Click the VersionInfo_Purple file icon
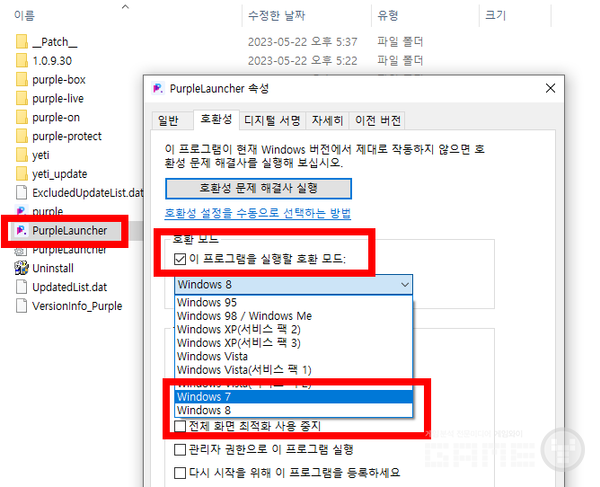This screenshot has height=487, width=600. (22, 305)
